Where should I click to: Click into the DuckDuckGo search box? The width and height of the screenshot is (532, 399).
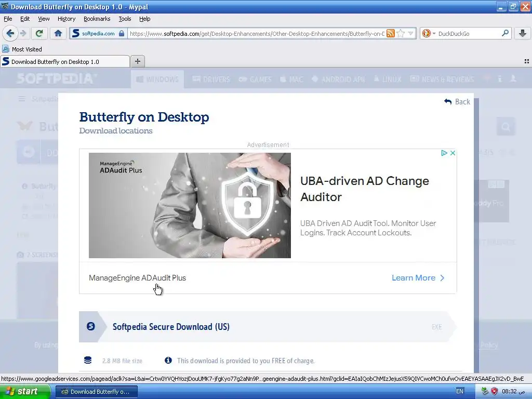tap(468, 33)
